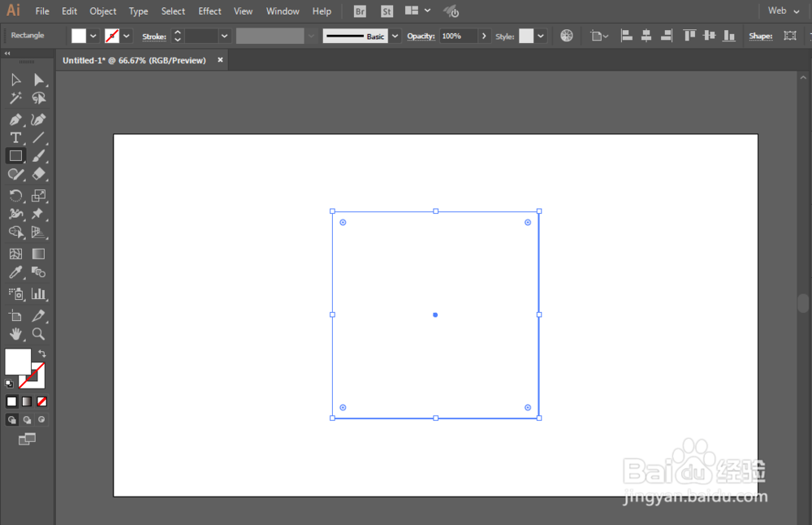
Task: Open the control bar Stroke swatch dropdown
Action: [x=127, y=37]
